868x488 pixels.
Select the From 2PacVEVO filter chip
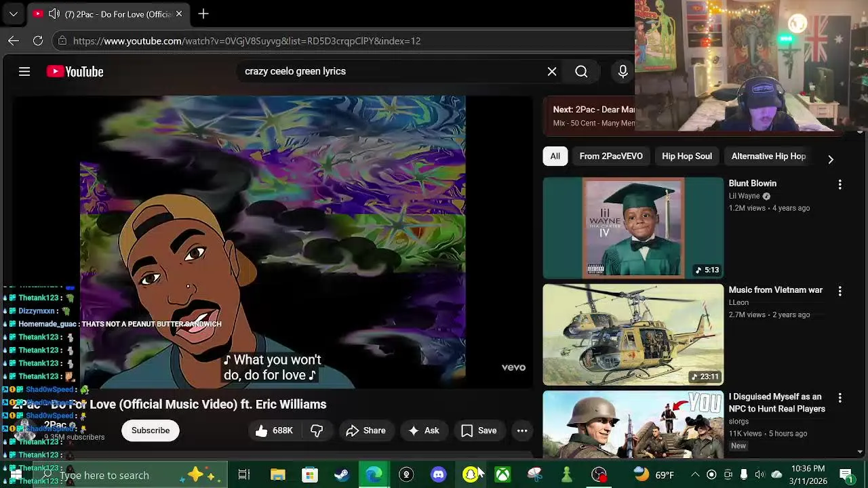611,156
